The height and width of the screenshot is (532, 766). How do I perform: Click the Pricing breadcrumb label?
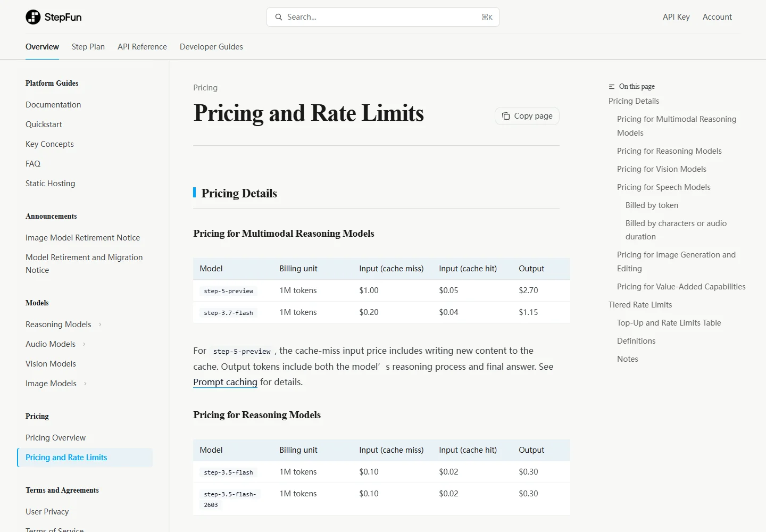click(x=205, y=88)
